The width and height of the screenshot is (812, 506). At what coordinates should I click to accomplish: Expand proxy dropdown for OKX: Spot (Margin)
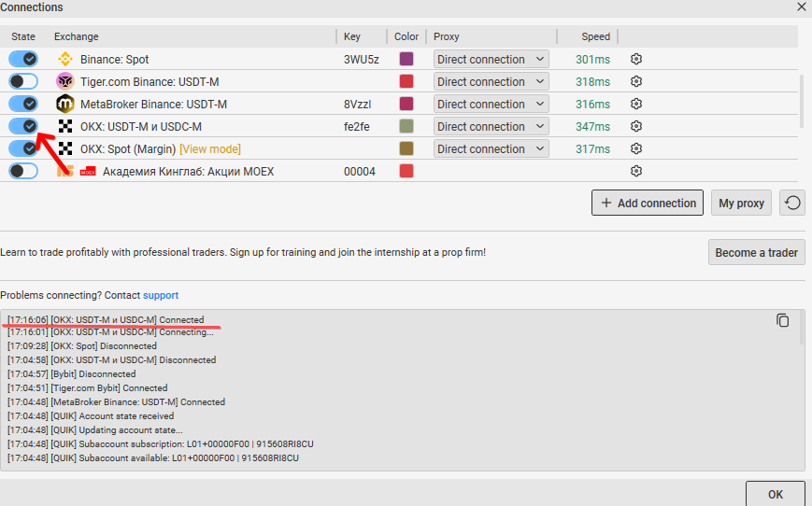[491, 148]
